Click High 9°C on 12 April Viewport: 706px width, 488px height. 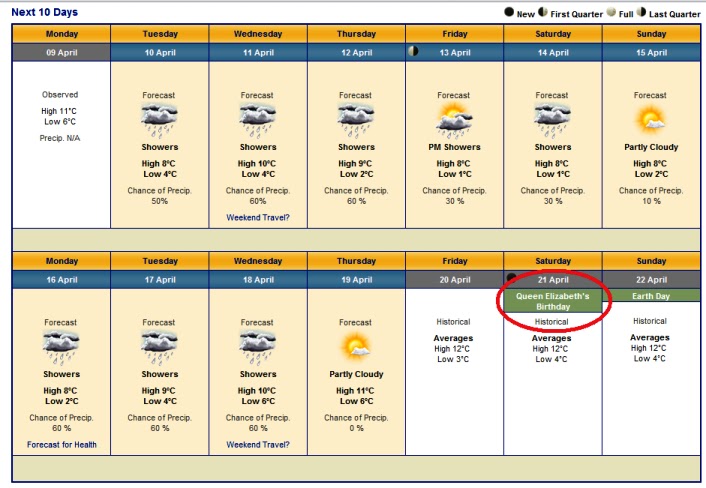pyautogui.click(x=355, y=163)
